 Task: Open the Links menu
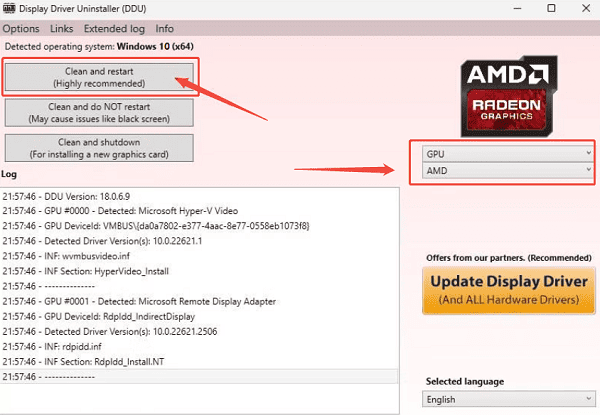click(61, 29)
